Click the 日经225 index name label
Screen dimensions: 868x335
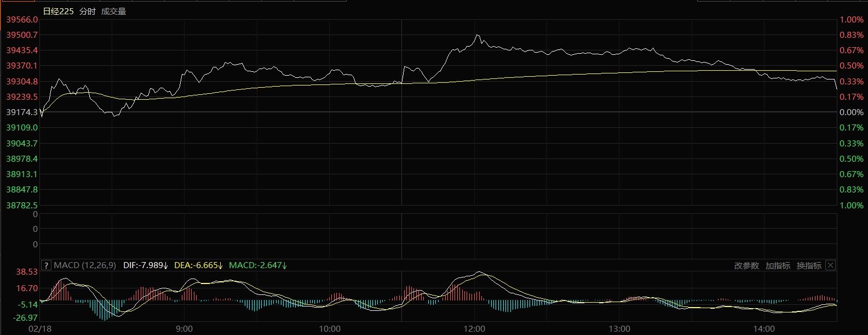pos(58,12)
